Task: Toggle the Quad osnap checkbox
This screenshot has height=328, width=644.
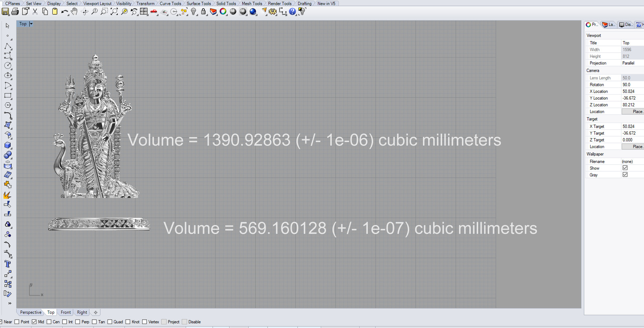Action: click(x=110, y=322)
